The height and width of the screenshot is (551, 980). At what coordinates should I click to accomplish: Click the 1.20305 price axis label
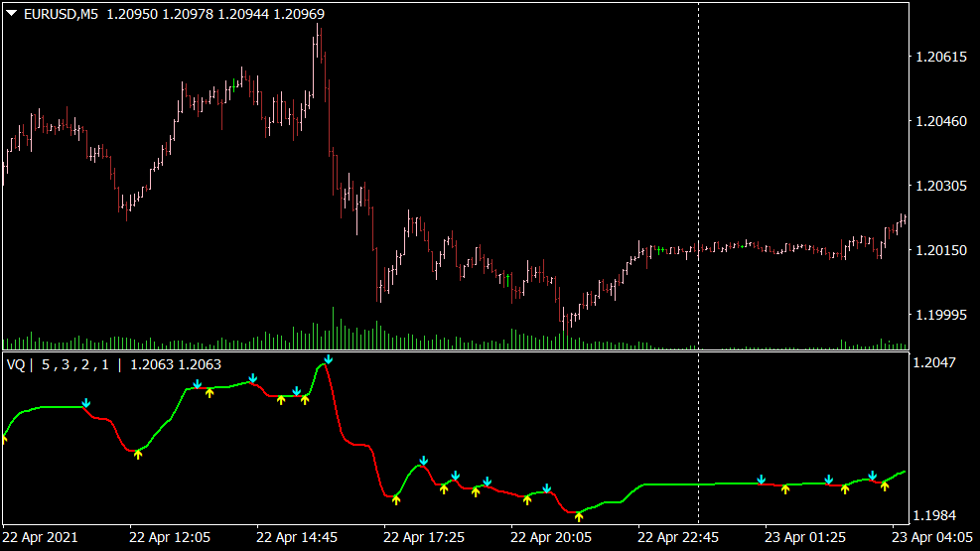[x=941, y=186]
